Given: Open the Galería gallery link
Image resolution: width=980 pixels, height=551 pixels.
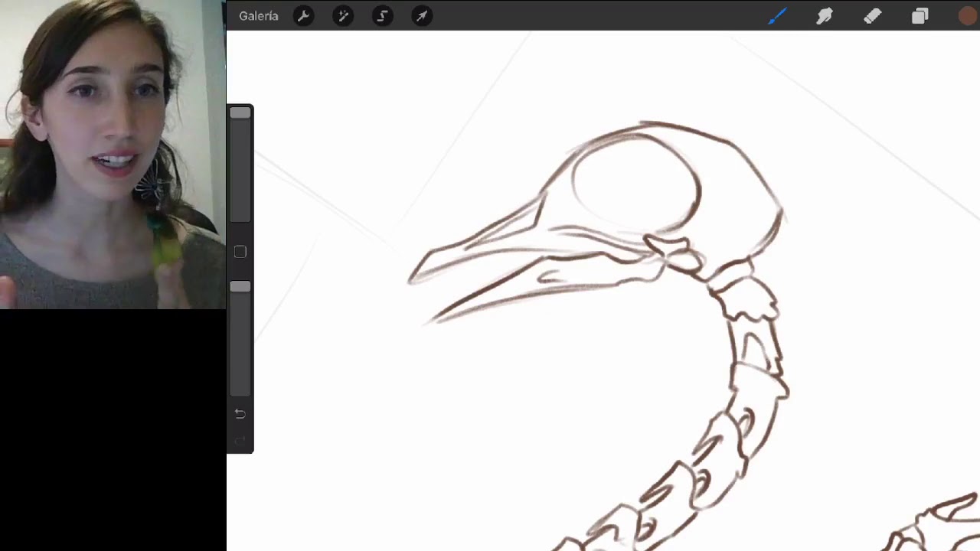Looking at the screenshot, I should pos(259,16).
